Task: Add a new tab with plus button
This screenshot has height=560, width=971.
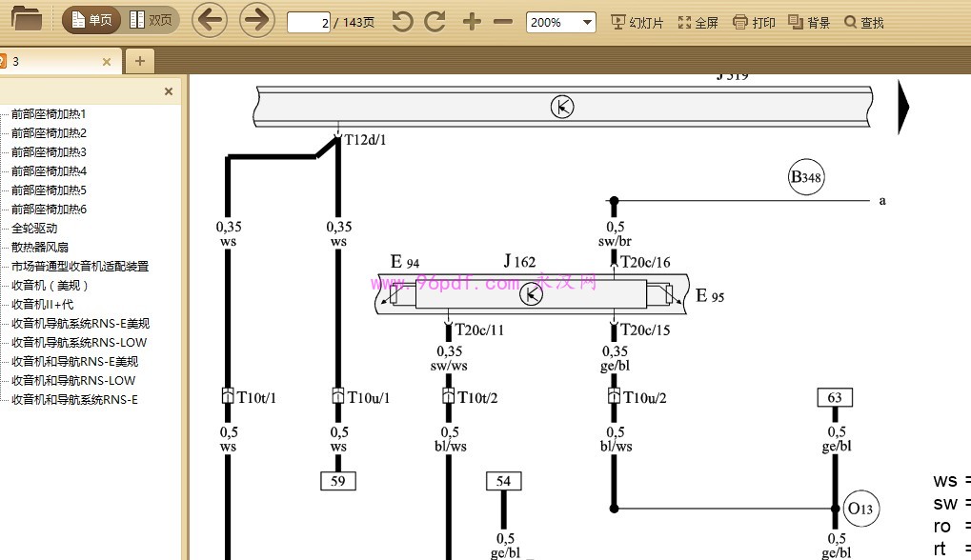Action: (140, 61)
